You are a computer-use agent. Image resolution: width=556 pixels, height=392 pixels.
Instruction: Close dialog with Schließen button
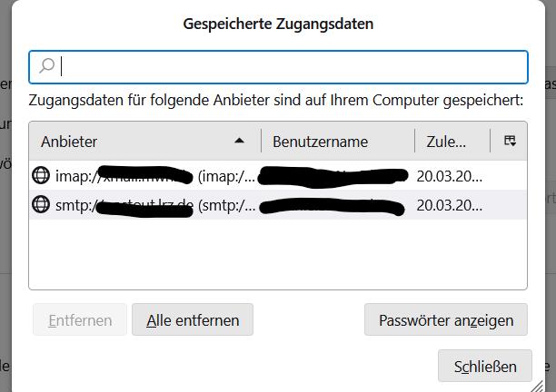coord(485,366)
